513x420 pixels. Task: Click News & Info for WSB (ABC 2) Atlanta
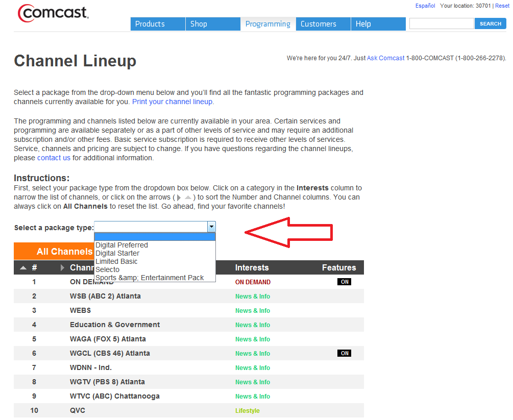[253, 297]
